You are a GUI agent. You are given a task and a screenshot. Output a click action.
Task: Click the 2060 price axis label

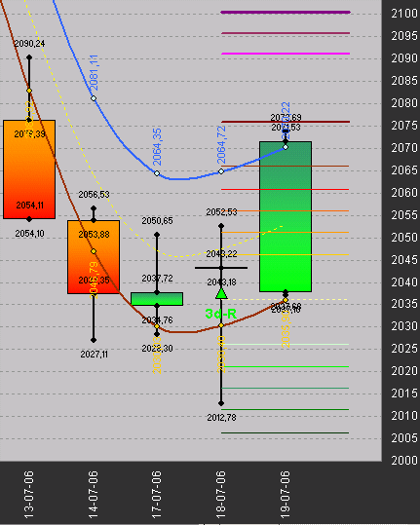404,193
